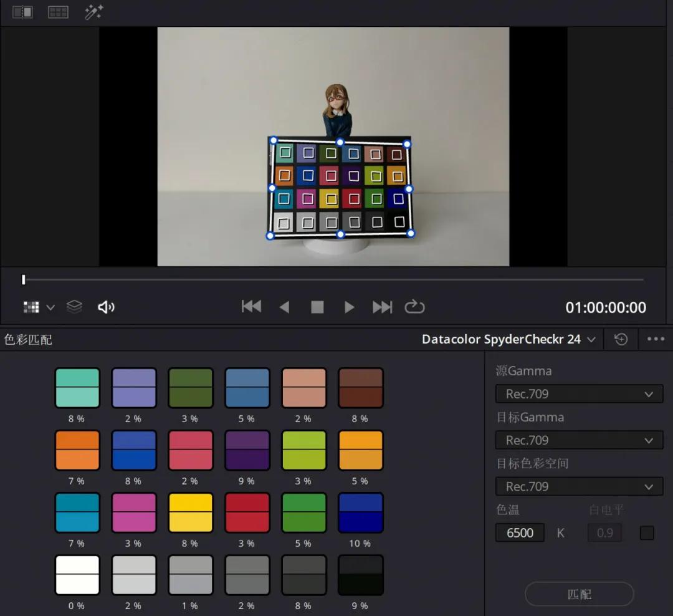Screen dimensions: 673x616
Task: Open the Datacolor SpyderCheckr 24 chart dropdown
Action: click(508, 339)
